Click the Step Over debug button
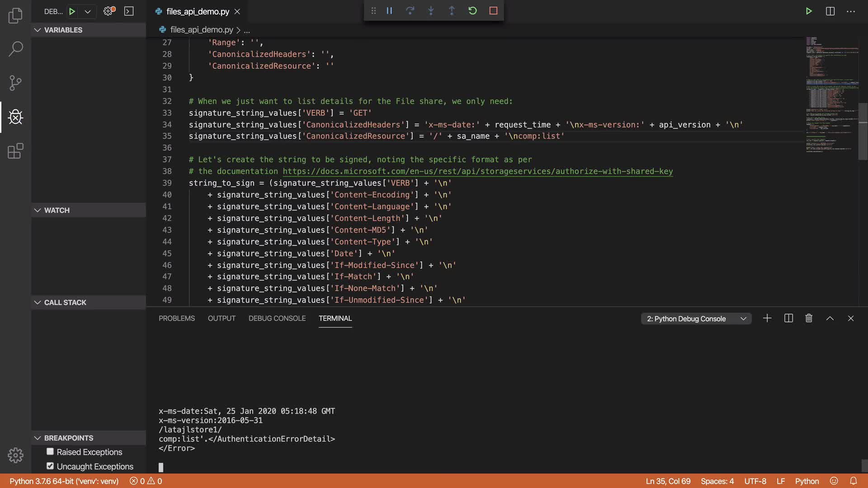Screen dimensions: 868x488 point(410,10)
